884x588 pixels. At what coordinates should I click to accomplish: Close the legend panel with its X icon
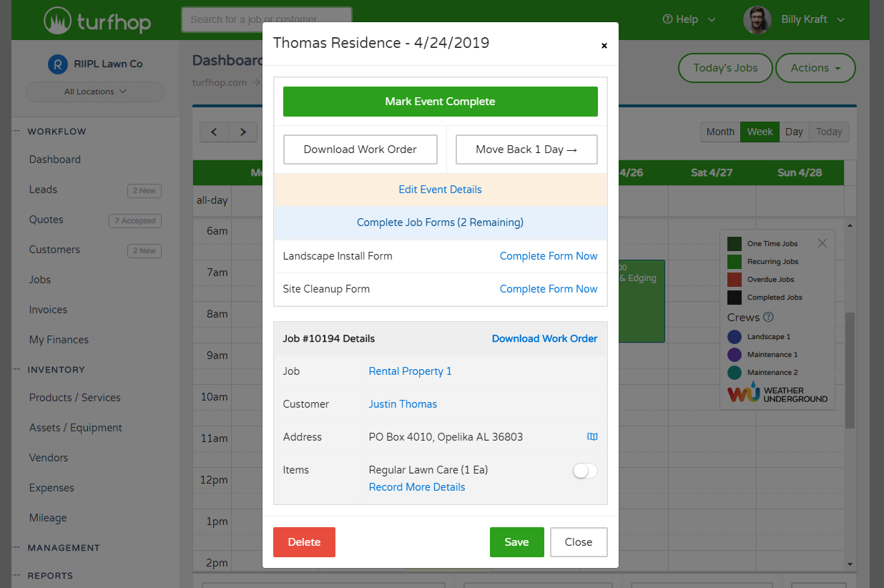tap(822, 243)
